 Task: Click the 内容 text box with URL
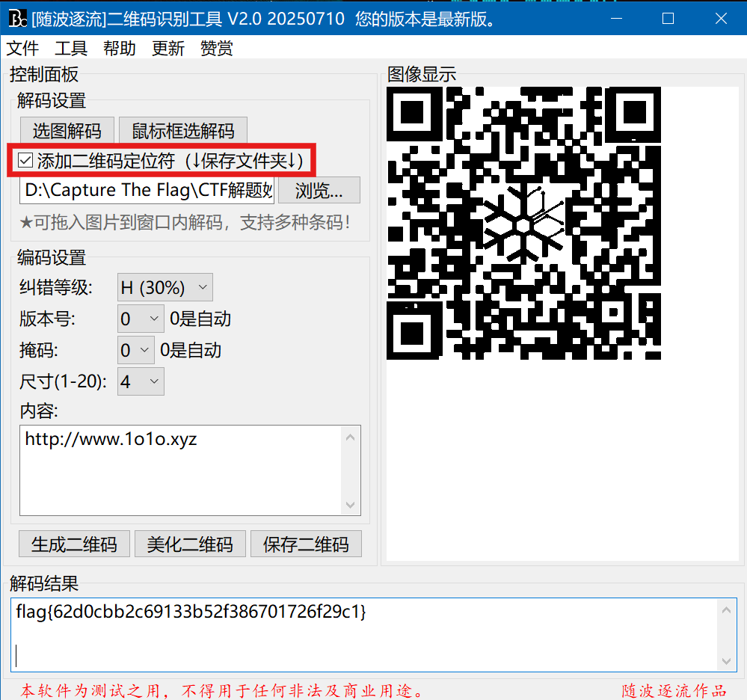tap(182, 470)
